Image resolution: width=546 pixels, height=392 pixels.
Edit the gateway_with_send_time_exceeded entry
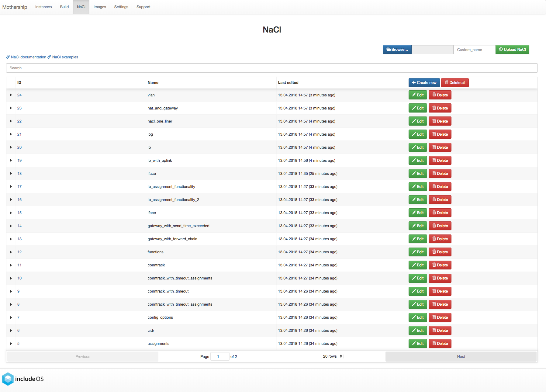click(x=418, y=226)
